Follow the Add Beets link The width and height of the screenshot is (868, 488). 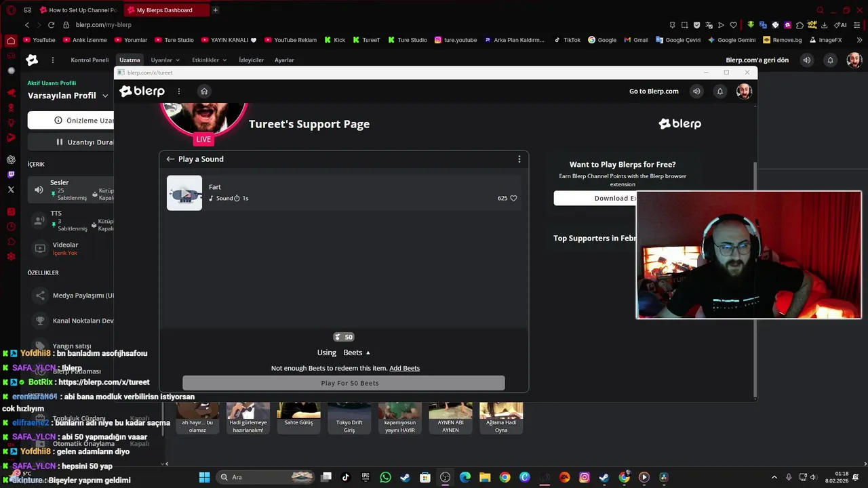coord(404,368)
